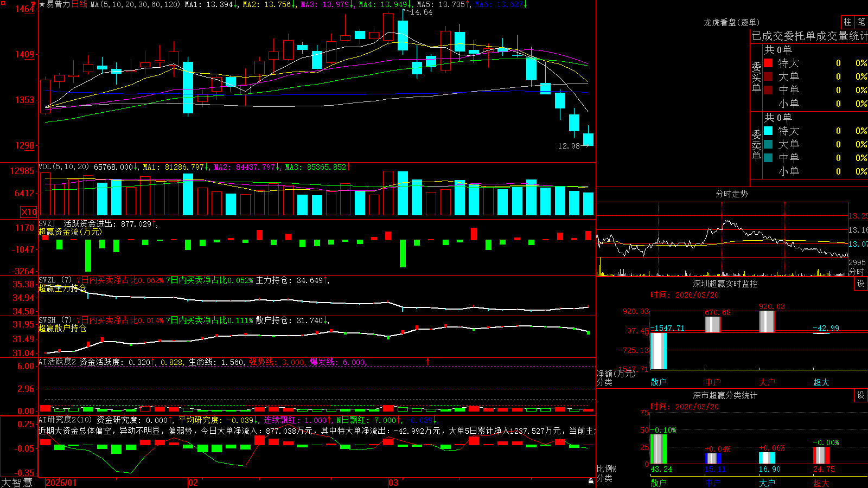Image resolution: width=868 pixels, height=488 pixels.
Task: Click the 爆发线: 6.000 value
Action: tap(337, 362)
